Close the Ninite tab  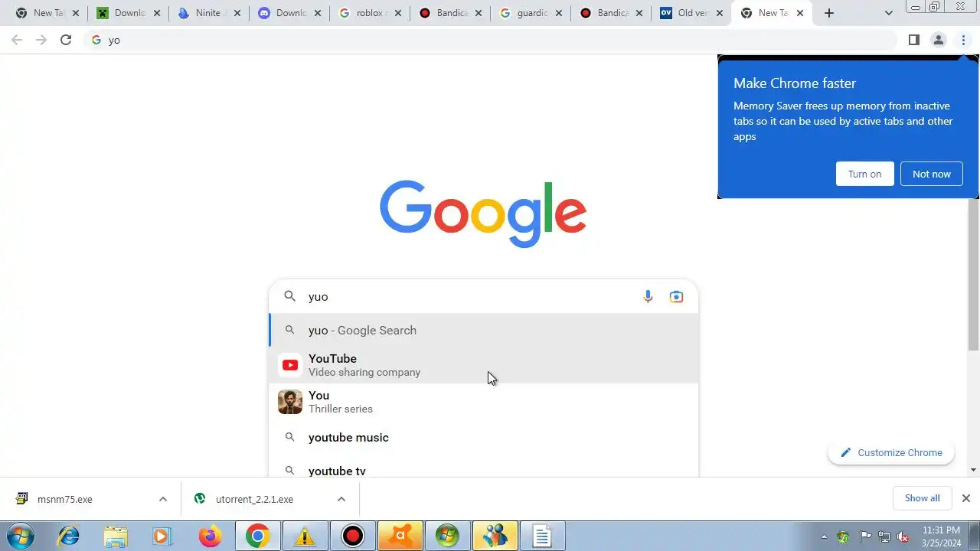pos(237,13)
